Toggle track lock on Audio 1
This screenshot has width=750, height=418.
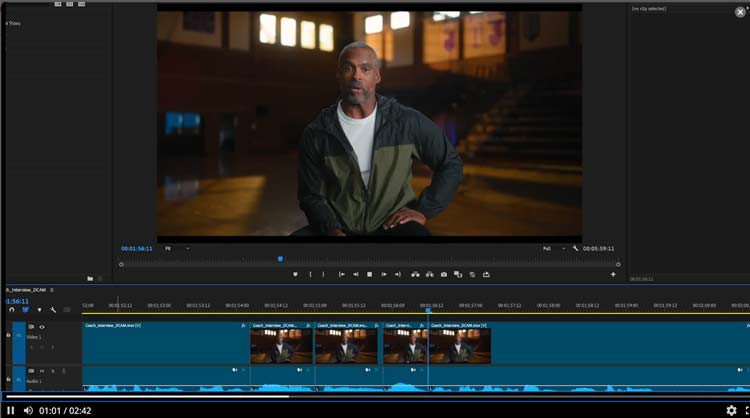point(9,379)
